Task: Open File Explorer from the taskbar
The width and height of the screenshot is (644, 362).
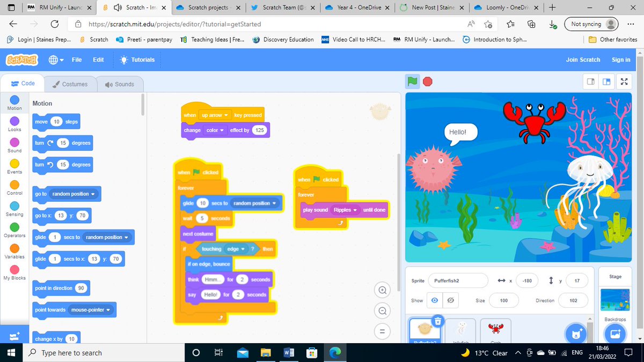Action: click(x=266, y=352)
